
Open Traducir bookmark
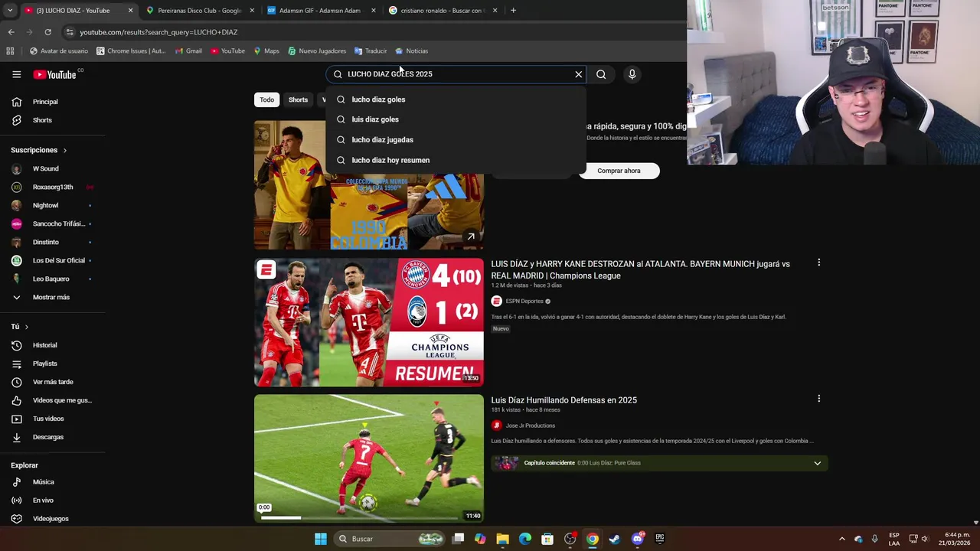click(x=371, y=51)
